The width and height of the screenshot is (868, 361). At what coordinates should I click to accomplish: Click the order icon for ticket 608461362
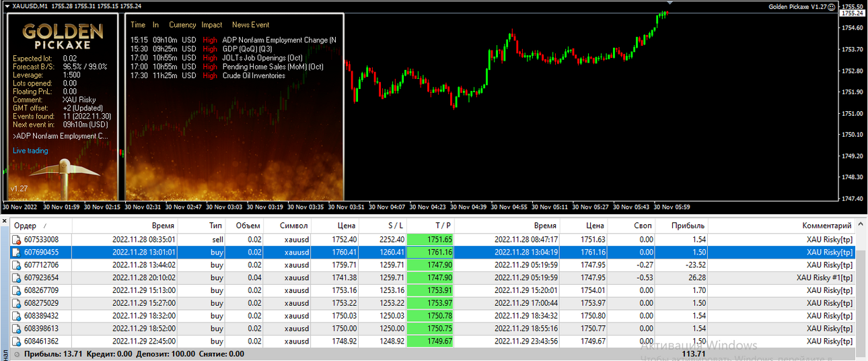pyautogui.click(x=17, y=341)
